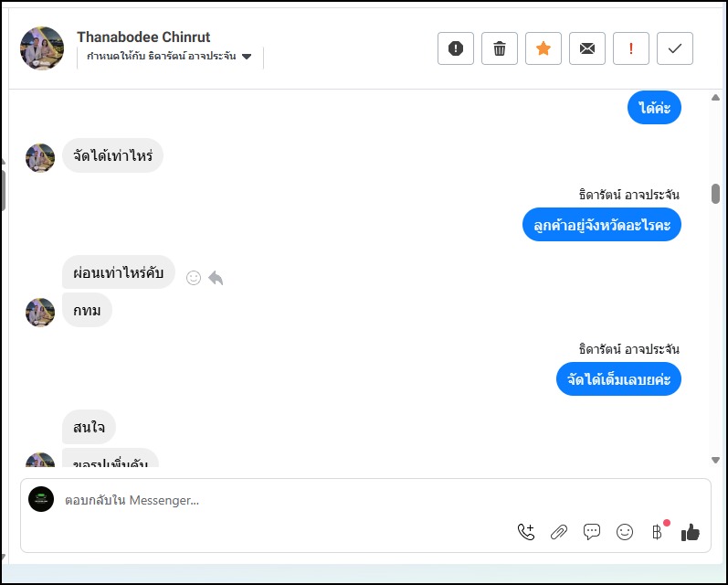Open saved replies speech bubble icon
Screen dimensions: 728x585
[592, 532]
